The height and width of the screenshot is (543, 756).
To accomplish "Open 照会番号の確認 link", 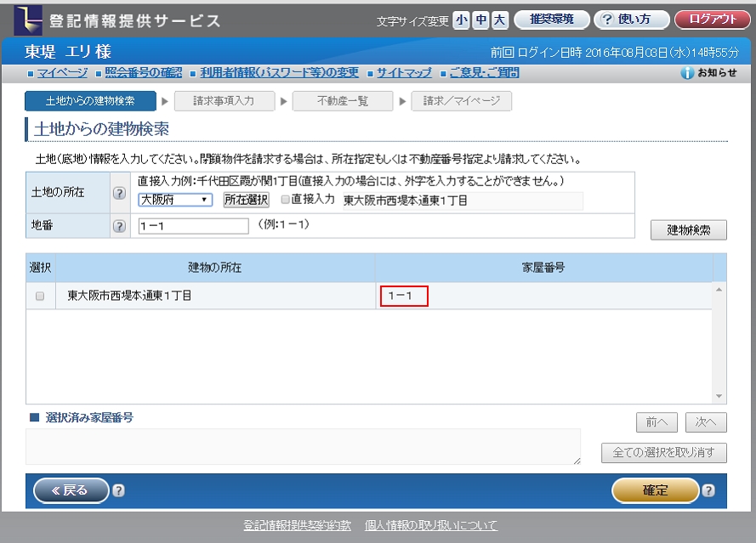I will point(143,73).
